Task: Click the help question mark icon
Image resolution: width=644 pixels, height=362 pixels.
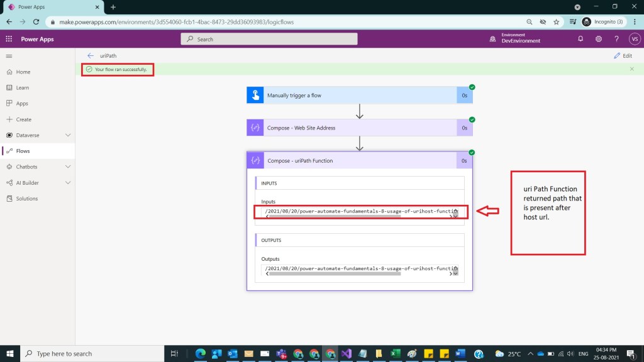Action: (x=616, y=39)
